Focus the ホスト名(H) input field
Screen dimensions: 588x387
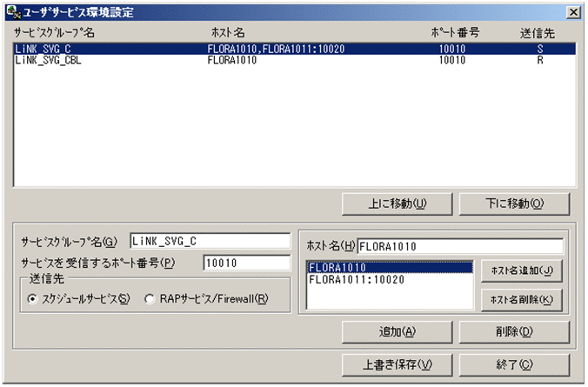coord(460,246)
